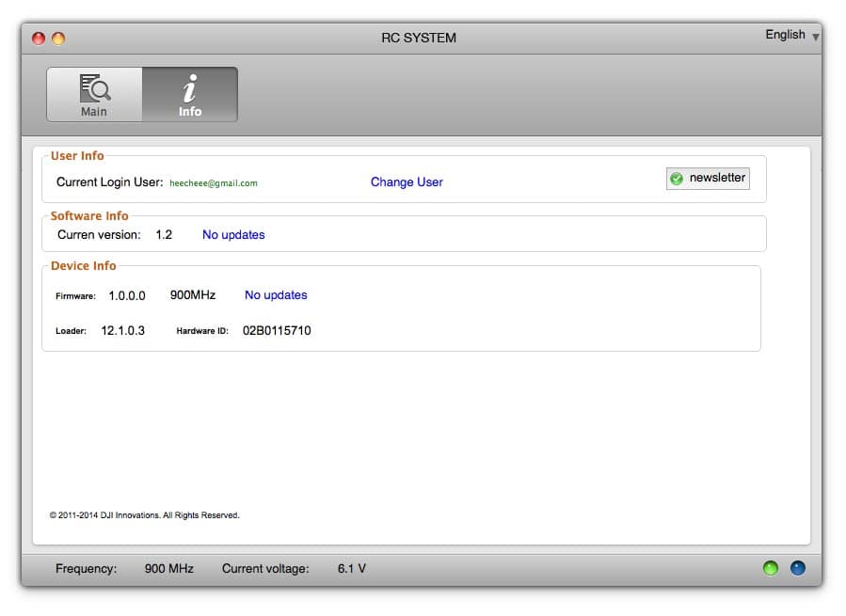Image resolution: width=846 pixels, height=616 pixels.
Task: Click the green status indicator light
Action: click(771, 568)
